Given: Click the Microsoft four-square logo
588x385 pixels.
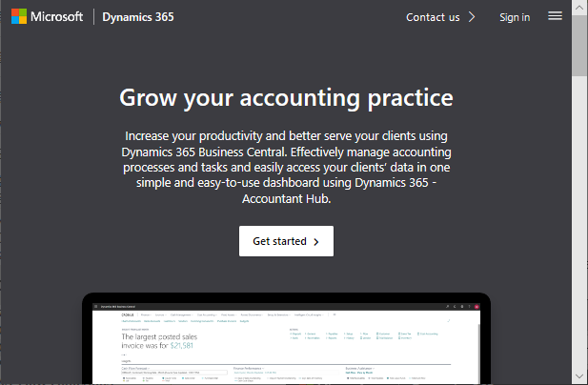Looking at the screenshot, I should tap(19, 16).
